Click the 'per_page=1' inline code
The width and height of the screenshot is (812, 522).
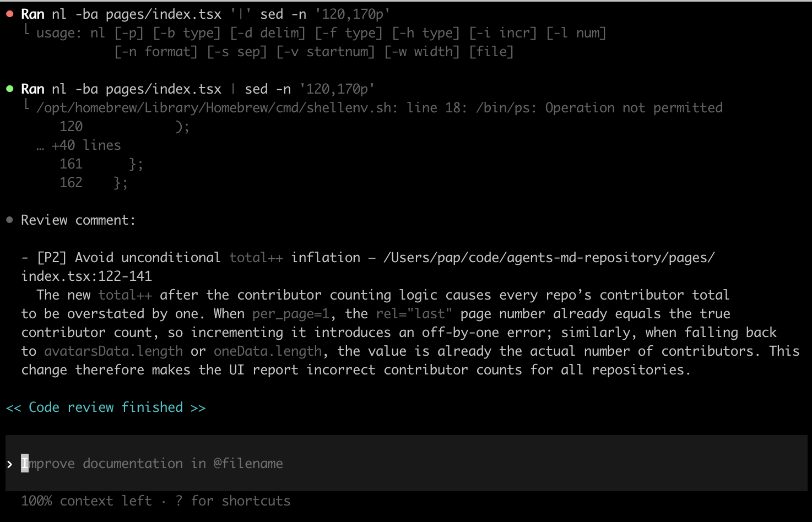pos(290,314)
